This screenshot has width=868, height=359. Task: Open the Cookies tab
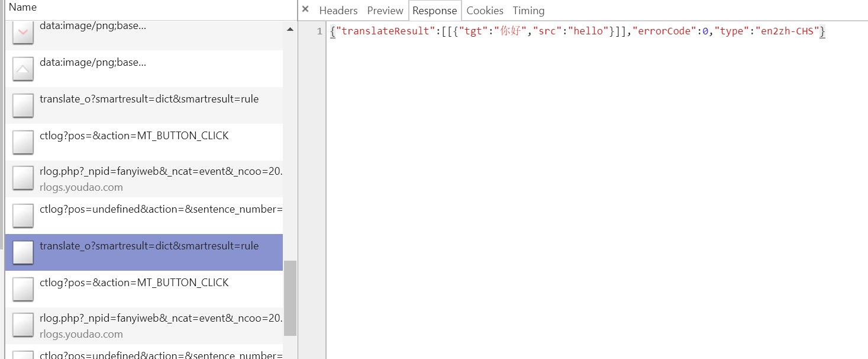485,11
